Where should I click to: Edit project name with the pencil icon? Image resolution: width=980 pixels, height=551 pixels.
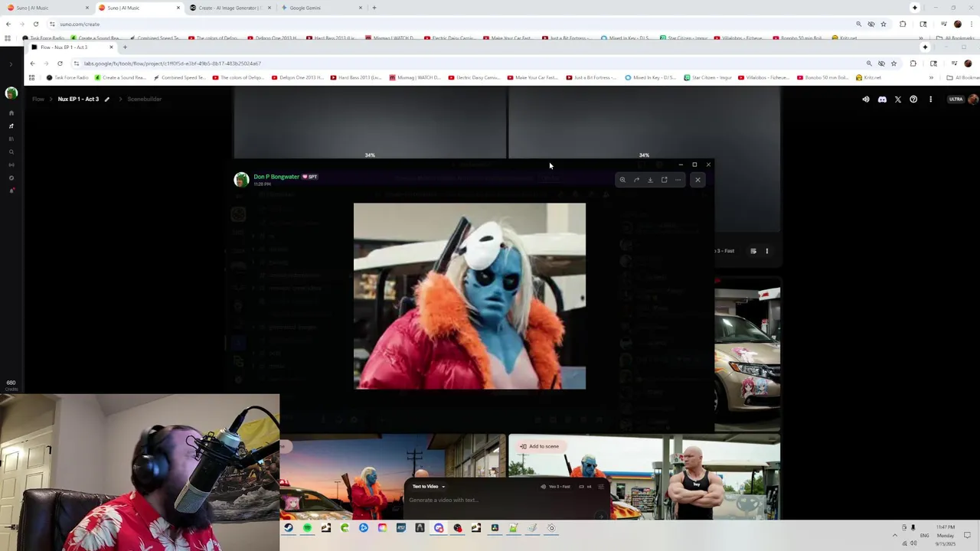pyautogui.click(x=107, y=99)
